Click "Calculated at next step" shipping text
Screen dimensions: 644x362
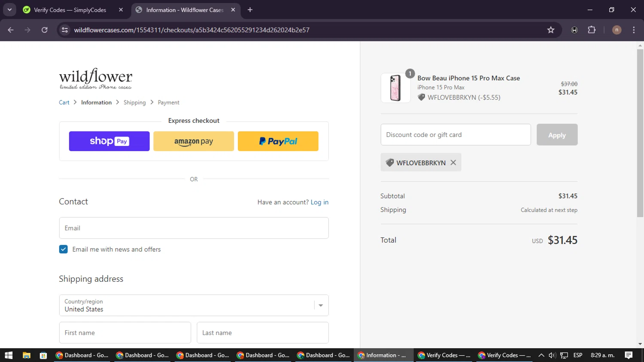pos(549,210)
